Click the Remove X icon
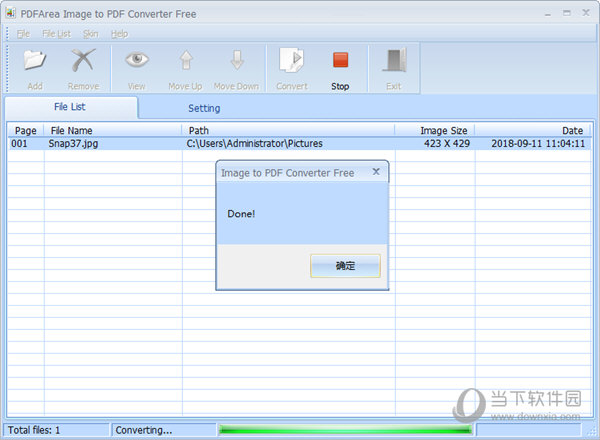Screen dimensions: 600x440 coord(83,60)
